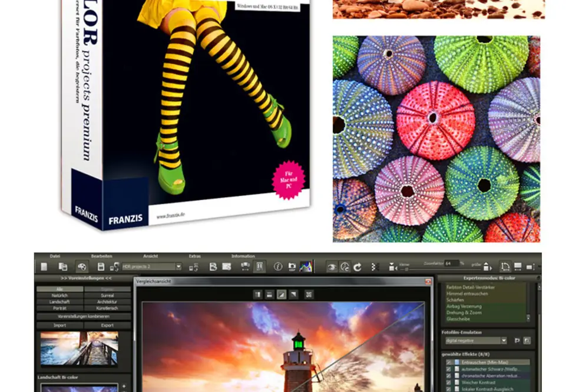Click the grid-pattern icon in Vergleichsansicht toolbar
This screenshot has width=582, height=392.
coord(309,294)
